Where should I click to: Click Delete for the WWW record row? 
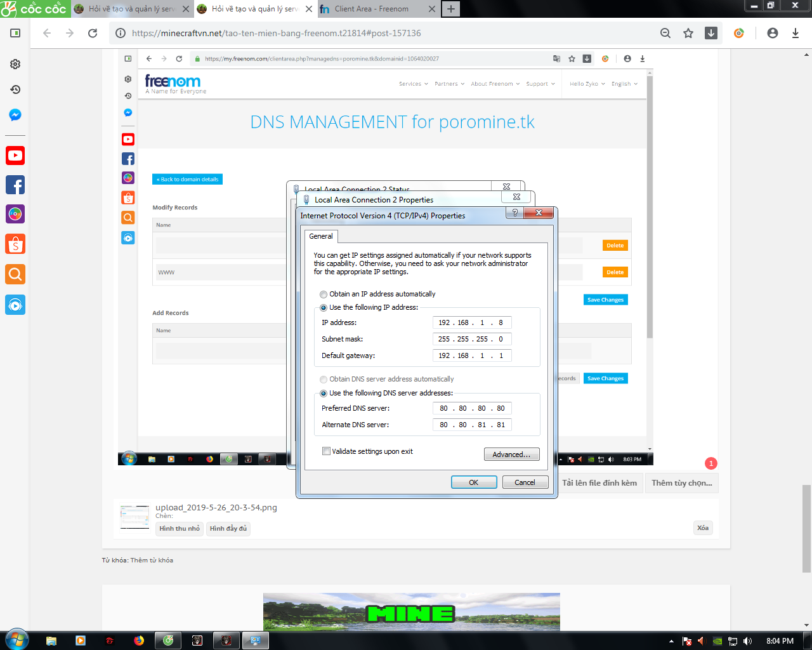point(615,272)
